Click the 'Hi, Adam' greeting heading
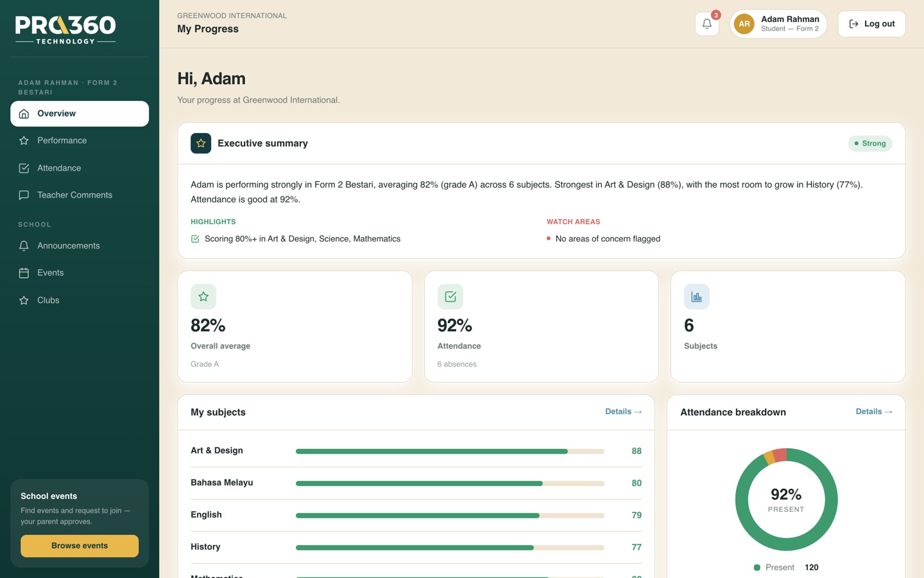924x578 pixels. coord(212,78)
